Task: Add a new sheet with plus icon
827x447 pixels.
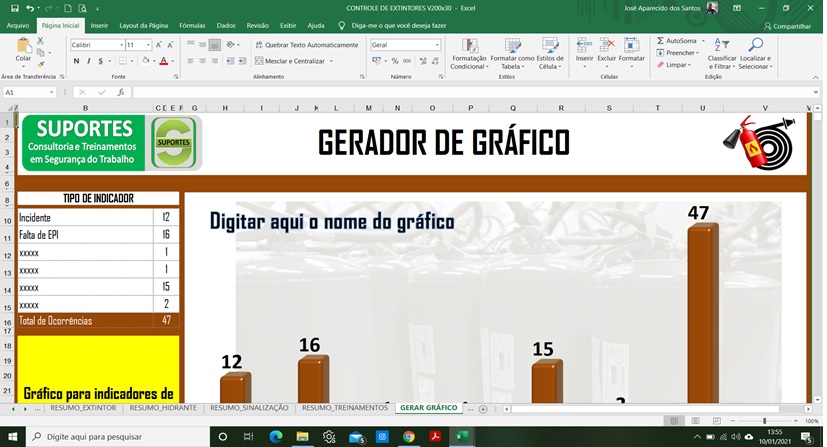Action: click(483, 409)
